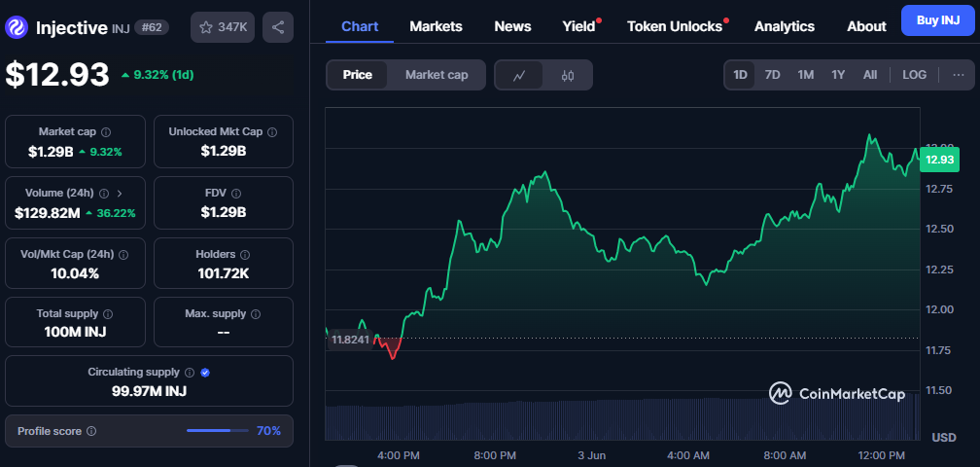Screen dimensions: 980x467
Task: Select the Market cap chart toggle
Action: pyautogui.click(x=437, y=75)
